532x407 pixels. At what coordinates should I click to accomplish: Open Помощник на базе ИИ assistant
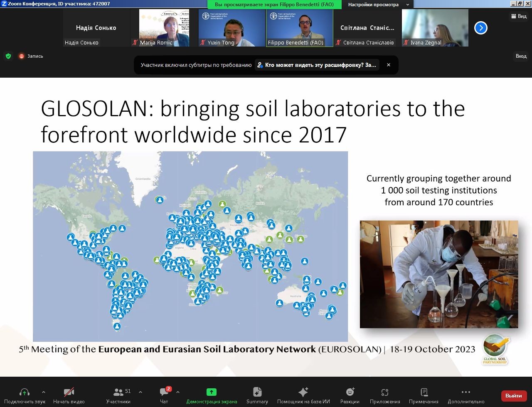303,396
